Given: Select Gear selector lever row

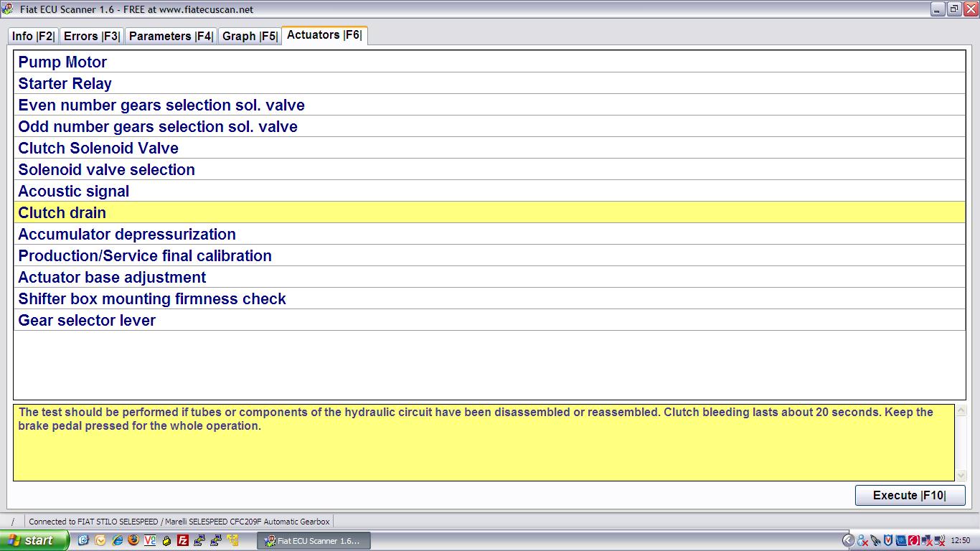Looking at the screenshot, I should coord(489,320).
